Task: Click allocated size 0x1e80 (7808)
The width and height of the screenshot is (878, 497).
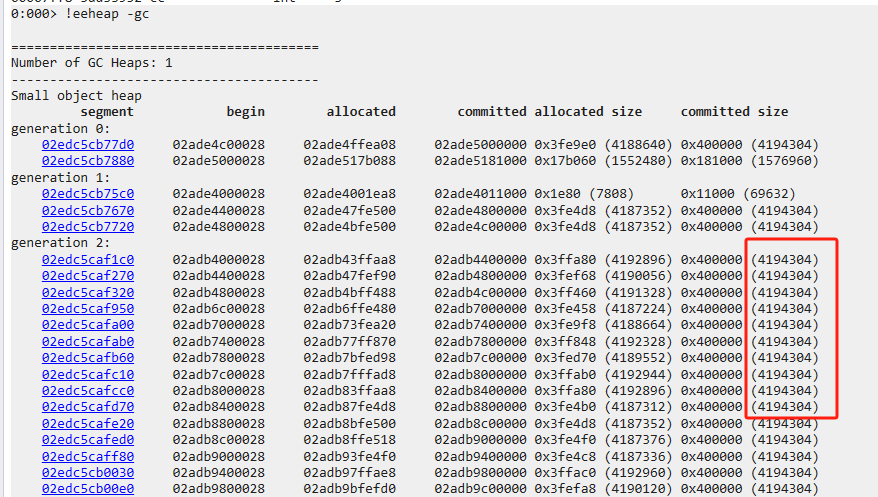Action: point(584,194)
